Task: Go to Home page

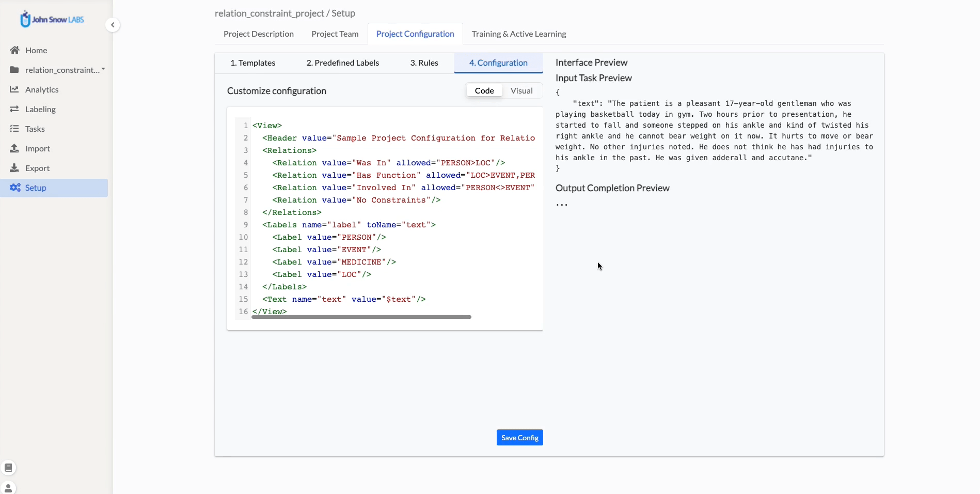Action: click(36, 50)
